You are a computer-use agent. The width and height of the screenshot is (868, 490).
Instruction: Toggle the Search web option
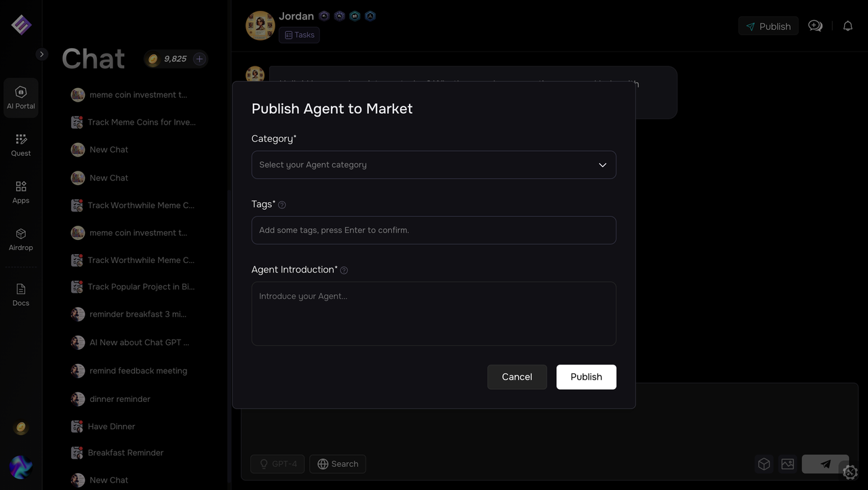coord(338,464)
